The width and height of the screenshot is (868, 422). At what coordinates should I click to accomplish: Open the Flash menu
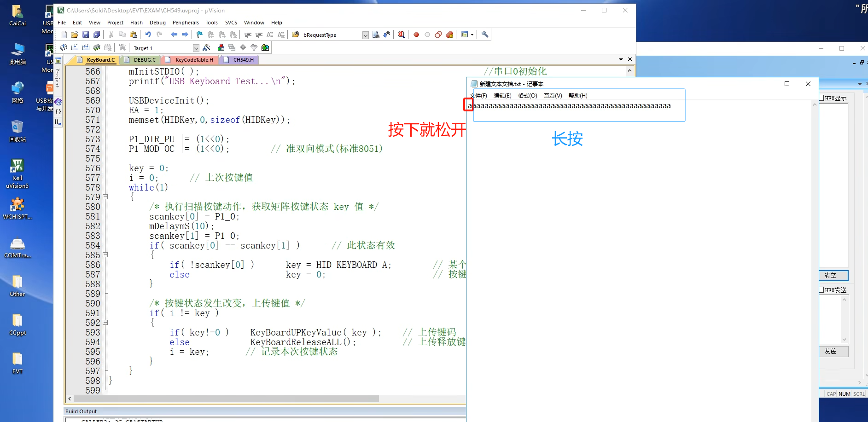click(x=136, y=23)
